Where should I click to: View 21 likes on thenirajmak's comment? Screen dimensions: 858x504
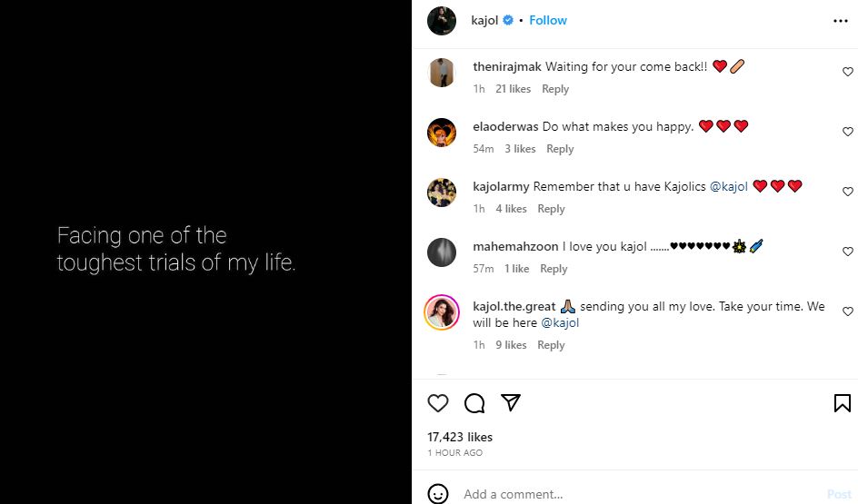[x=513, y=89]
